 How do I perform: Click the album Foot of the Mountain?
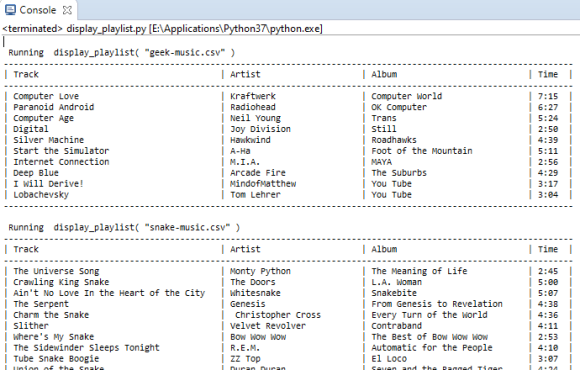[422, 151]
